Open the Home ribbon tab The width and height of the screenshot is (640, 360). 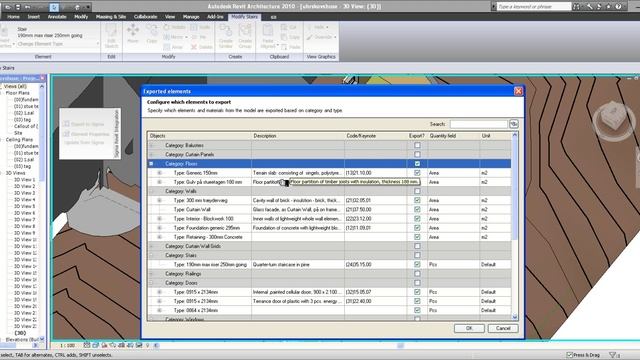[x=13, y=17]
